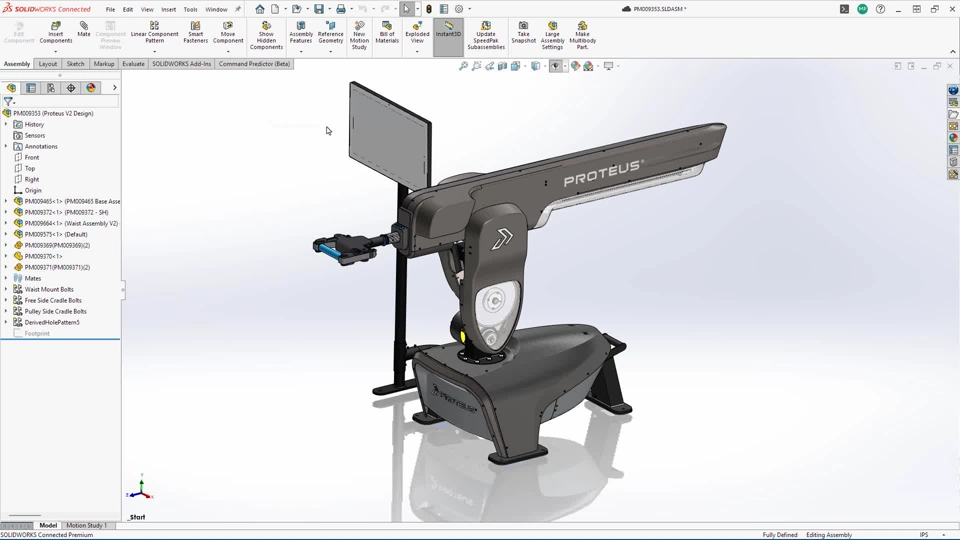
Task: Open the ConfigurationManager tab icon
Action: 51,88
